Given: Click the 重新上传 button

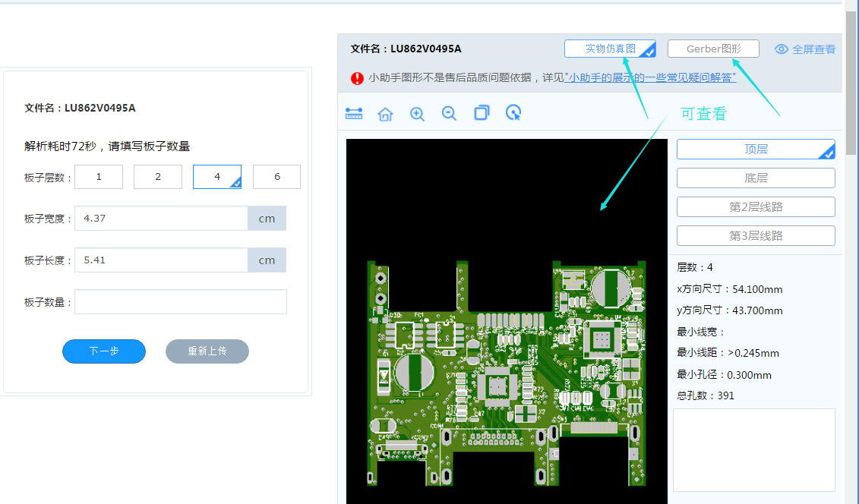Looking at the screenshot, I should [207, 351].
